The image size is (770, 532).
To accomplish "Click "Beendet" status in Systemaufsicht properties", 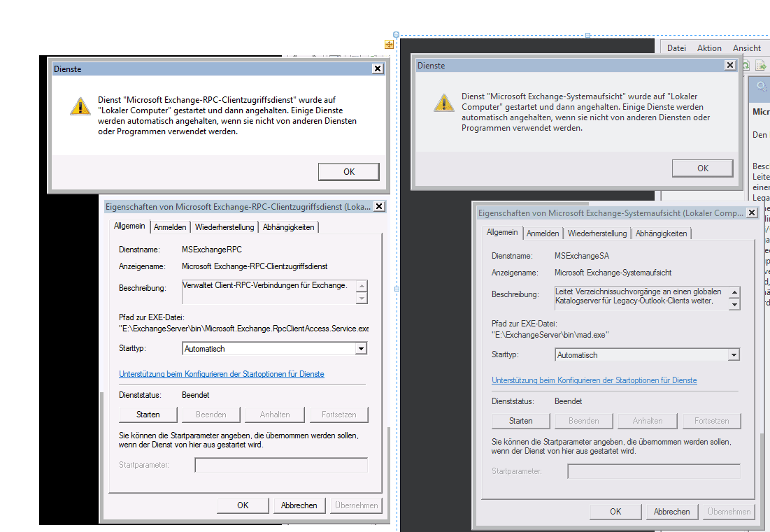I will click(x=568, y=401).
